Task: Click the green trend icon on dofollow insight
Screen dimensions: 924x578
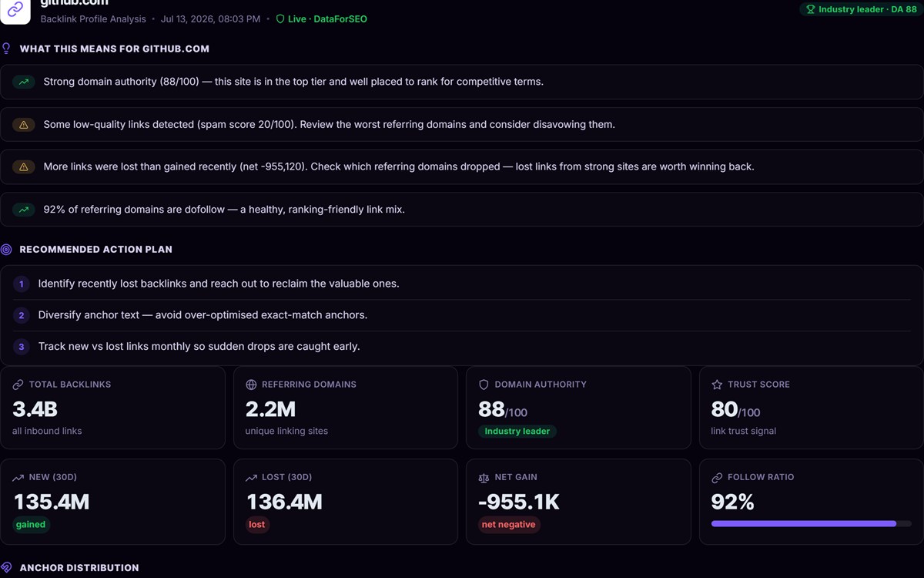Action: (24, 210)
